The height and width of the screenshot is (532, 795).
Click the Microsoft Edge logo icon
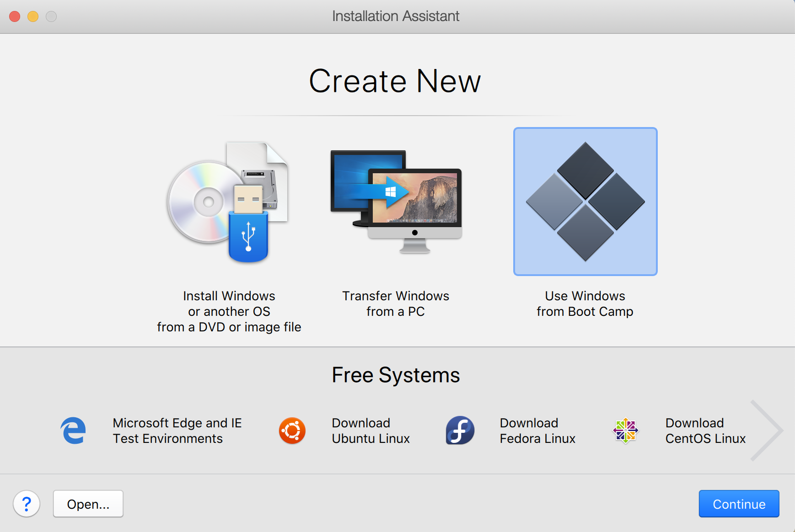(73, 431)
